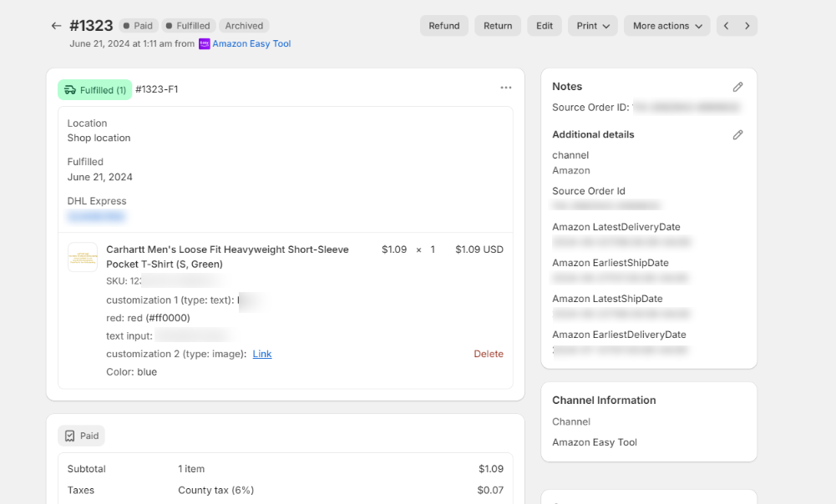Viewport: 836px width, 504px height.
Task: Open the fulfillment card's three-dot menu
Action: click(506, 87)
